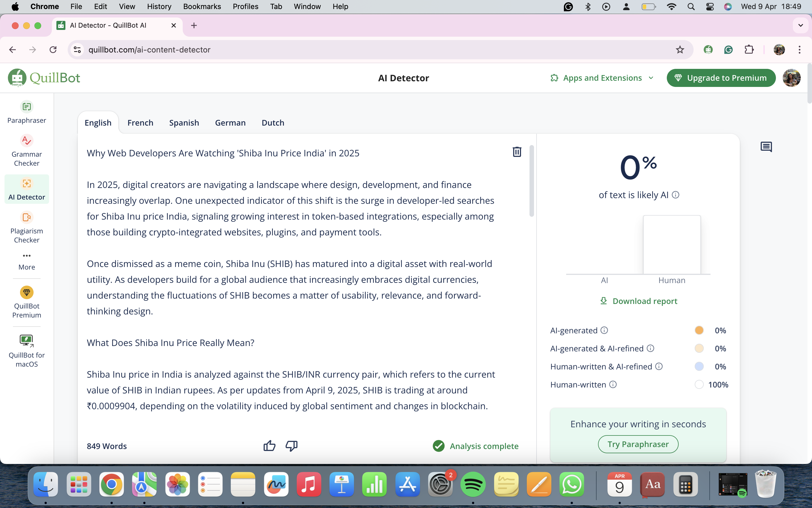Click the blue Human-written & AI-refined dot

pos(699,367)
